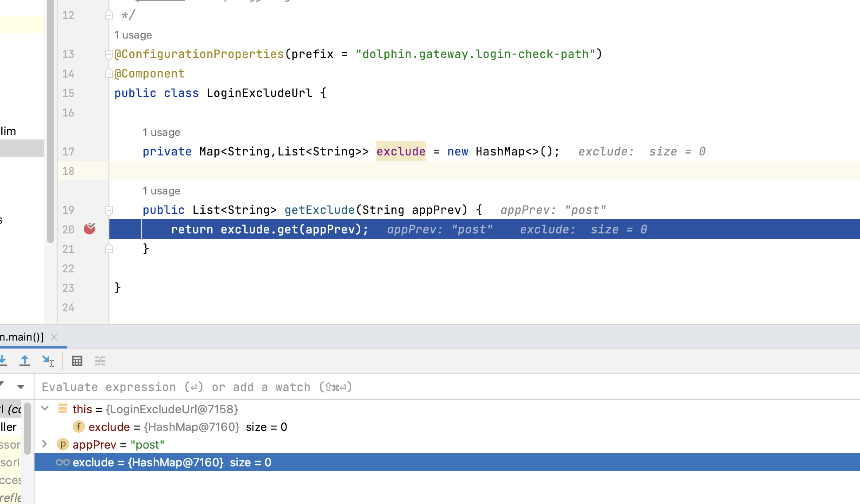The height and width of the screenshot is (504, 860).
Task: Open the variables view settings icon
Action: tap(100, 361)
